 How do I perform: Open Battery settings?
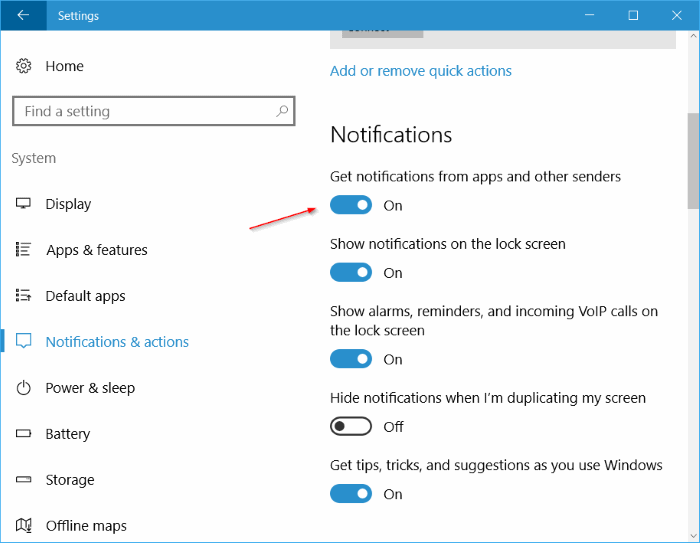[x=67, y=434]
